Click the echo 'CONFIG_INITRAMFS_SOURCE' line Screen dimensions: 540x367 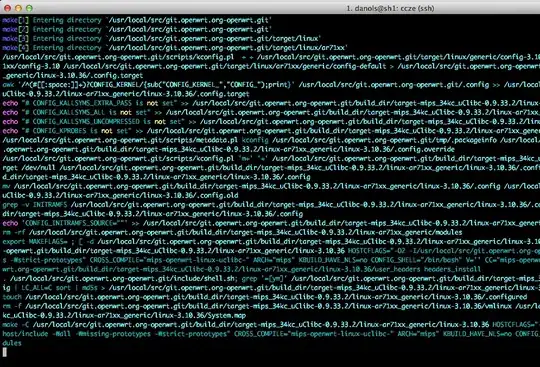coord(271,223)
